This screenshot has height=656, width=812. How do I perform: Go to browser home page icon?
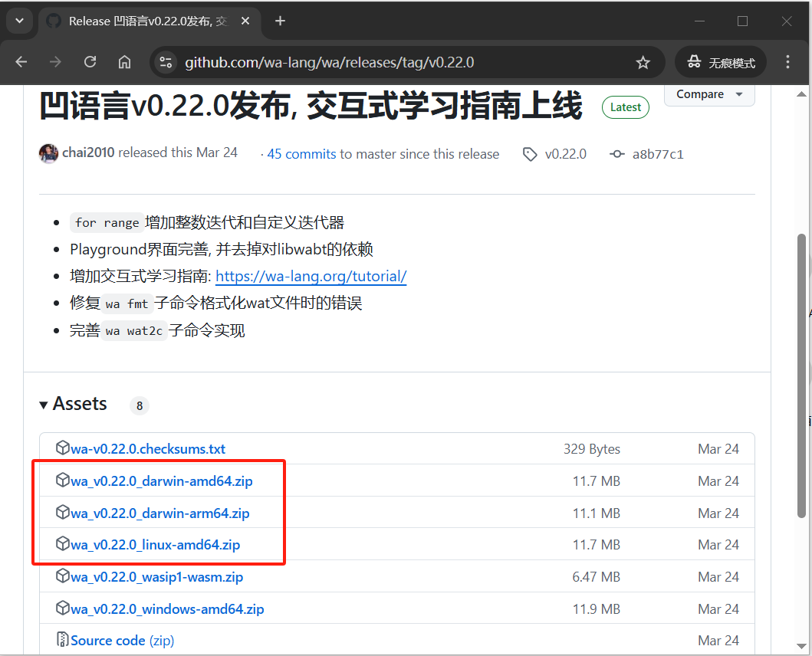coord(124,62)
